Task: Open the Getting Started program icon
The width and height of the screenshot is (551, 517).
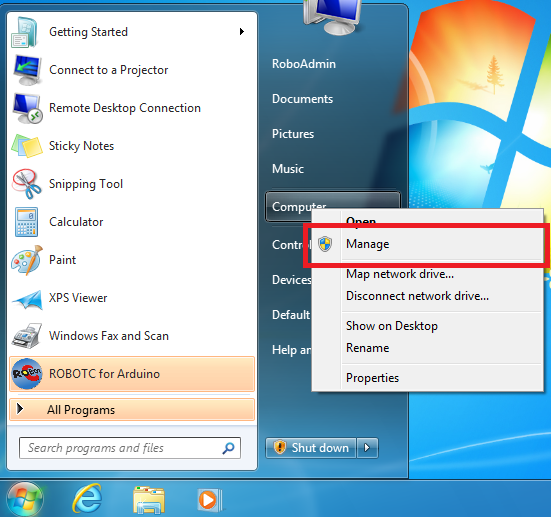Action: tap(25, 32)
